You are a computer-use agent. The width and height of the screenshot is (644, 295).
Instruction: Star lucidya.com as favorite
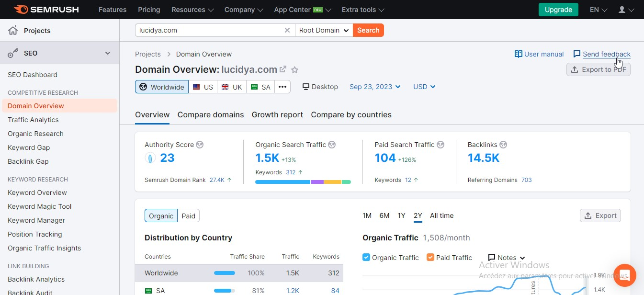tap(295, 70)
